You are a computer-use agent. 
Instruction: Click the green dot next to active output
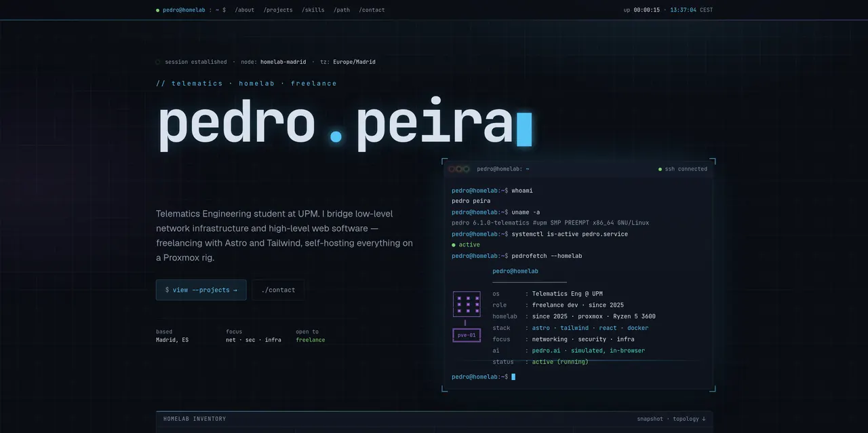coord(454,245)
